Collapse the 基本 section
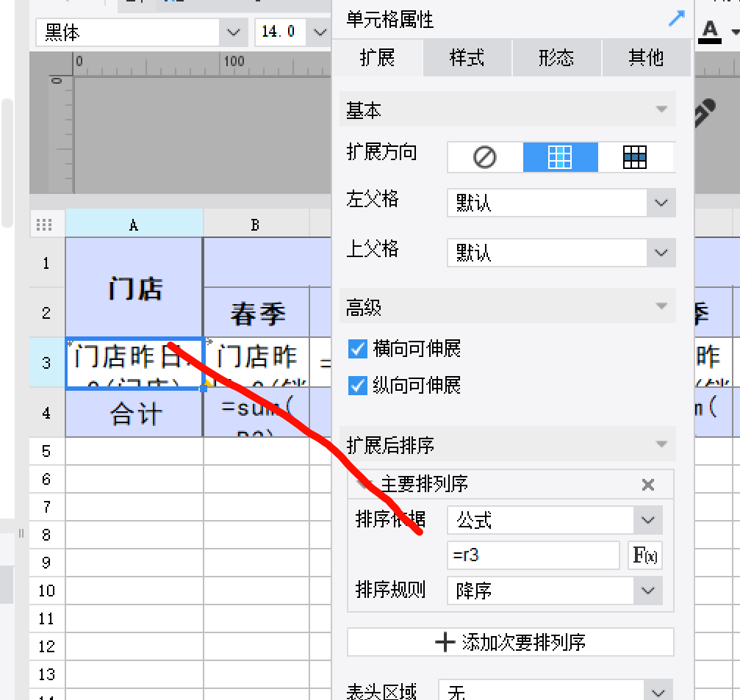The image size is (740, 700). [661, 109]
